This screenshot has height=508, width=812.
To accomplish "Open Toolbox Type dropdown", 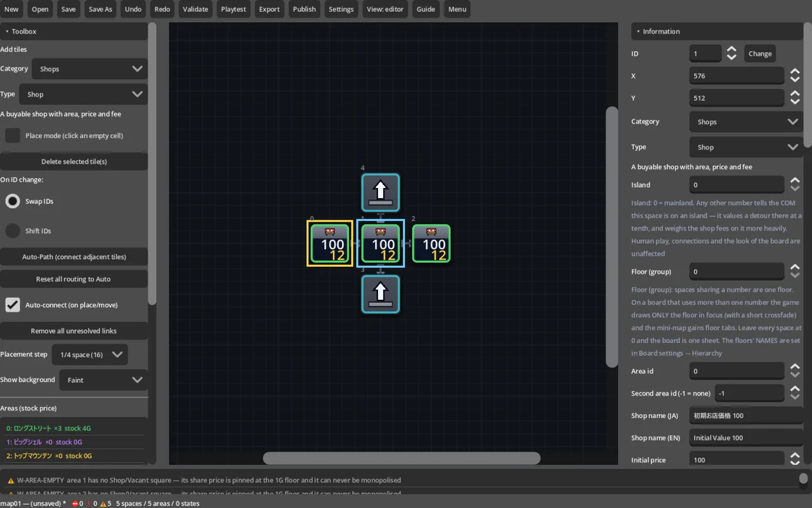I will coord(83,94).
